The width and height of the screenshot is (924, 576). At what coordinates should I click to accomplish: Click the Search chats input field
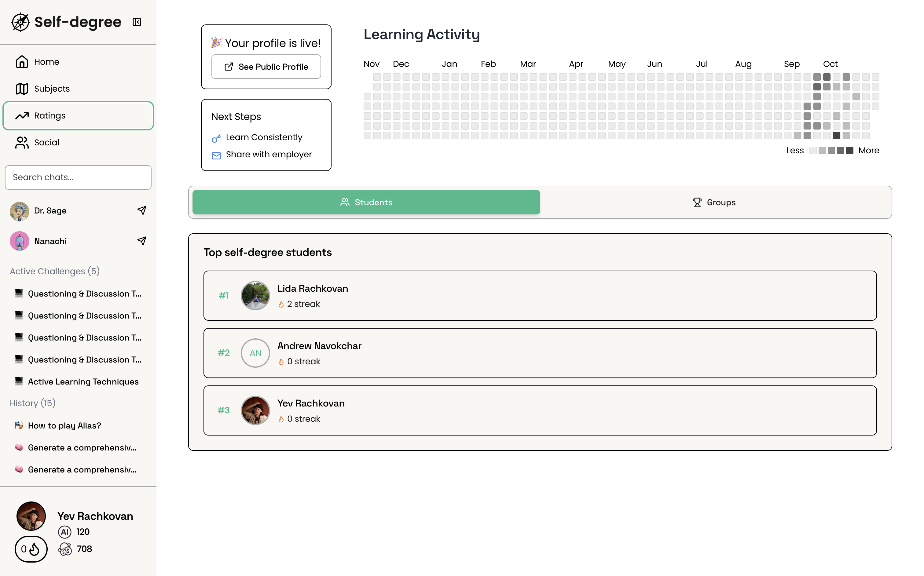click(78, 177)
